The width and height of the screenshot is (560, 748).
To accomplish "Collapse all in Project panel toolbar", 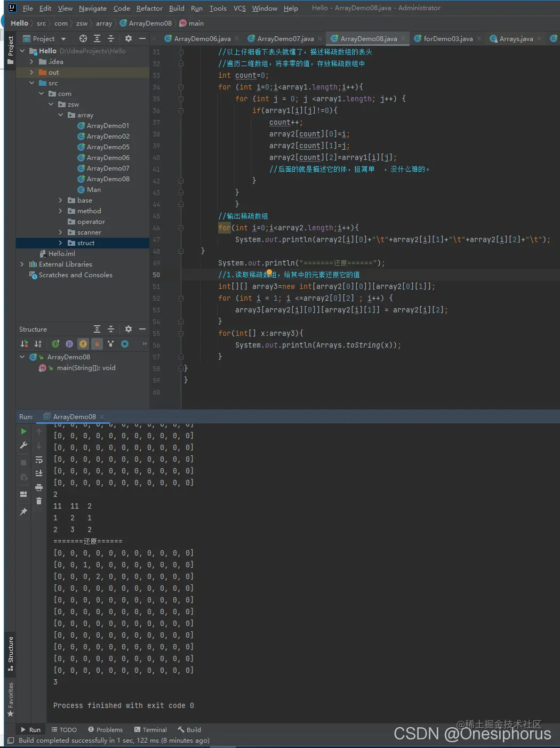I will 111,38.
